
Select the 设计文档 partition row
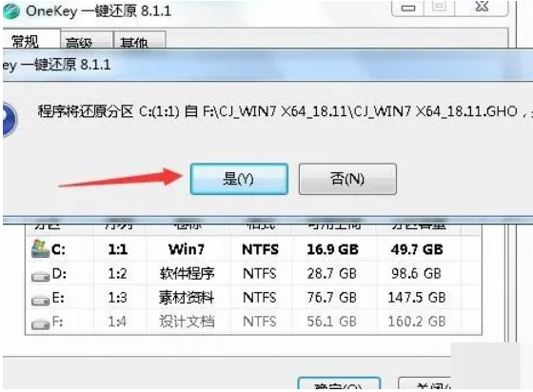(253, 322)
